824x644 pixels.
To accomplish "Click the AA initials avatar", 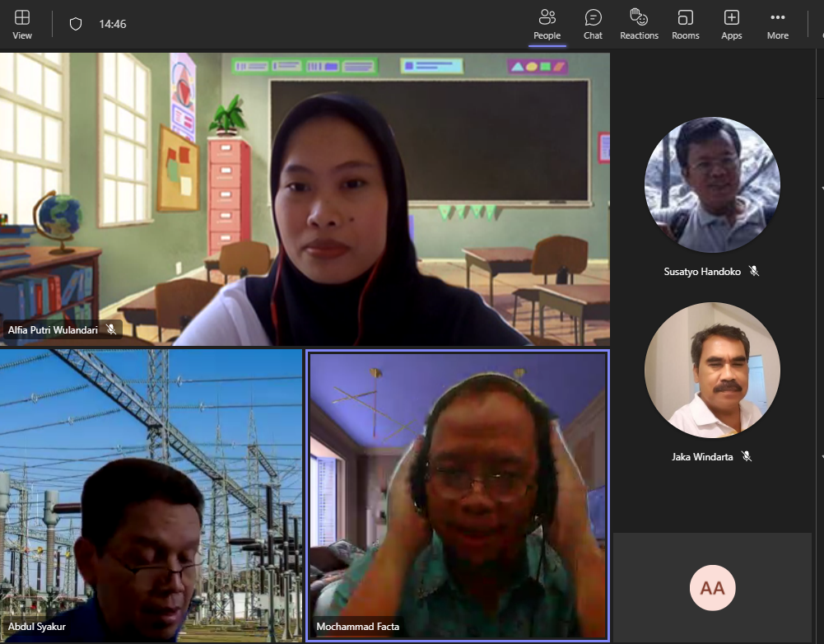I will click(712, 588).
